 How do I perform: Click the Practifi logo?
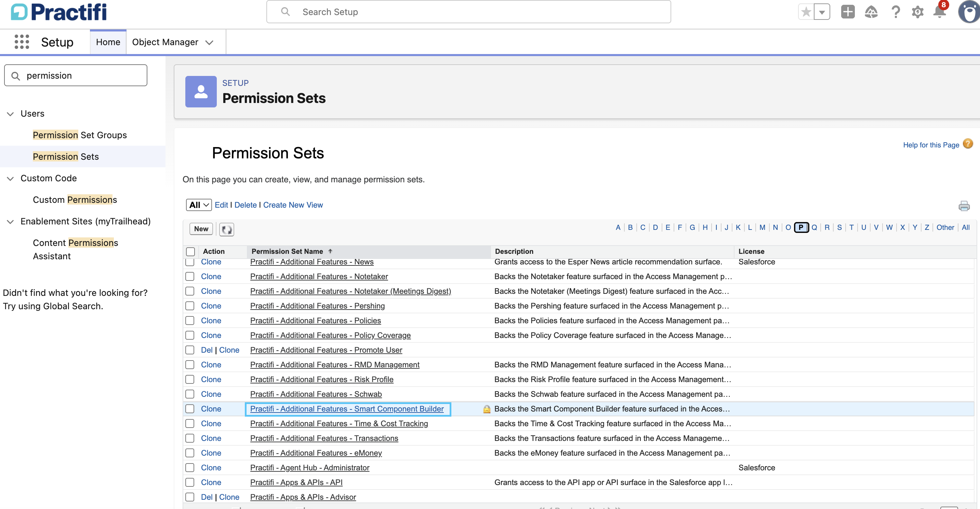pyautogui.click(x=58, y=12)
